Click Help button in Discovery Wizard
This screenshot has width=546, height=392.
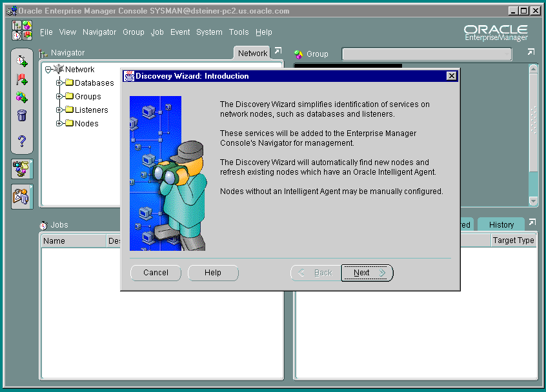coord(213,273)
